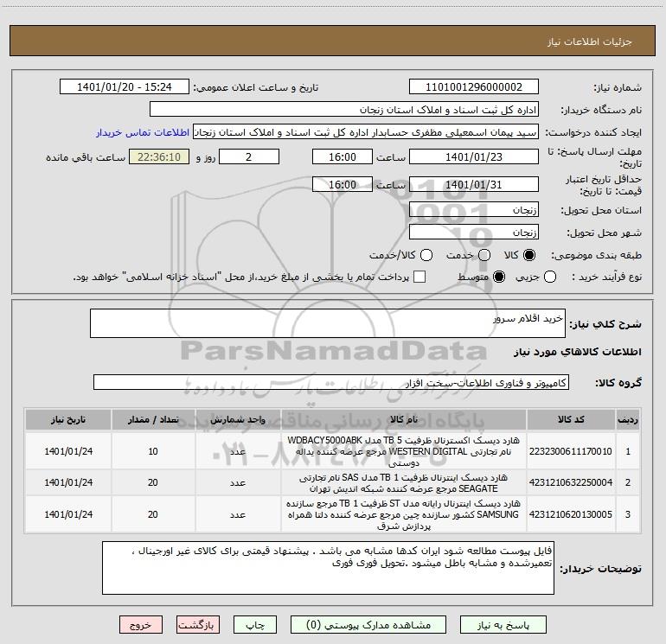Click the response deadline date 1401/01/23
The height and width of the screenshot is (644, 666).
click(474, 156)
